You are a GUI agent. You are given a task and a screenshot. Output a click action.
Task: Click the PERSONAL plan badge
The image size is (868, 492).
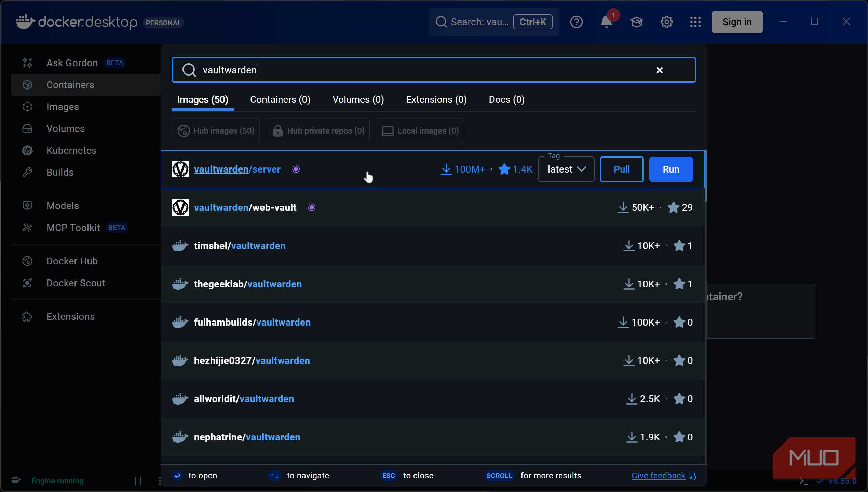click(163, 23)
